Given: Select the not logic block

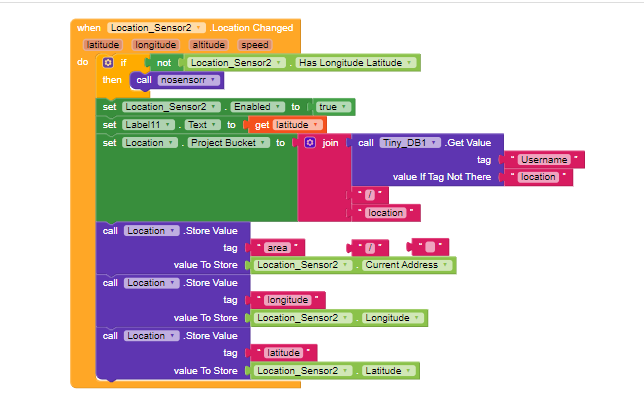Looking at the screenshot, I should pyautogui.click(x=164, y=63).
